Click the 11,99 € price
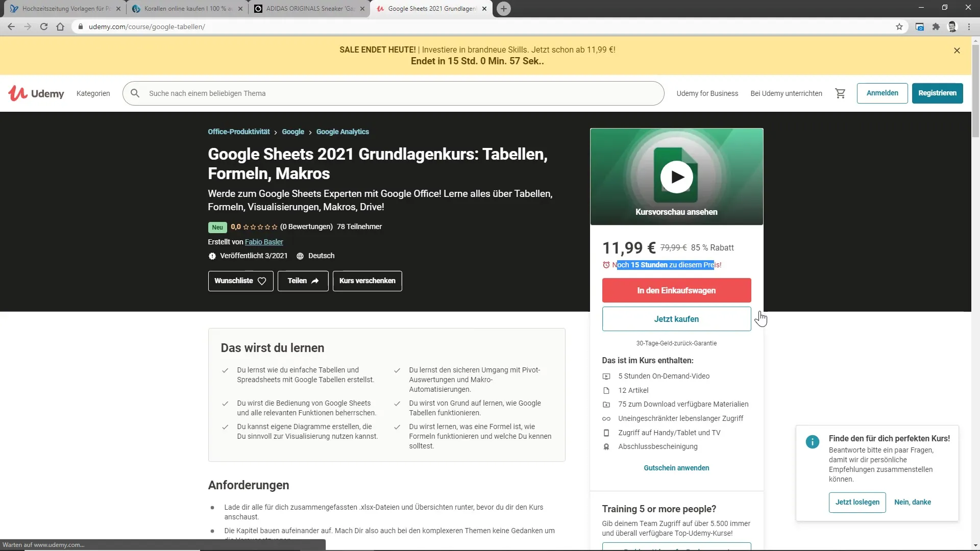This screenshot has width=980, height=551. 629,248
